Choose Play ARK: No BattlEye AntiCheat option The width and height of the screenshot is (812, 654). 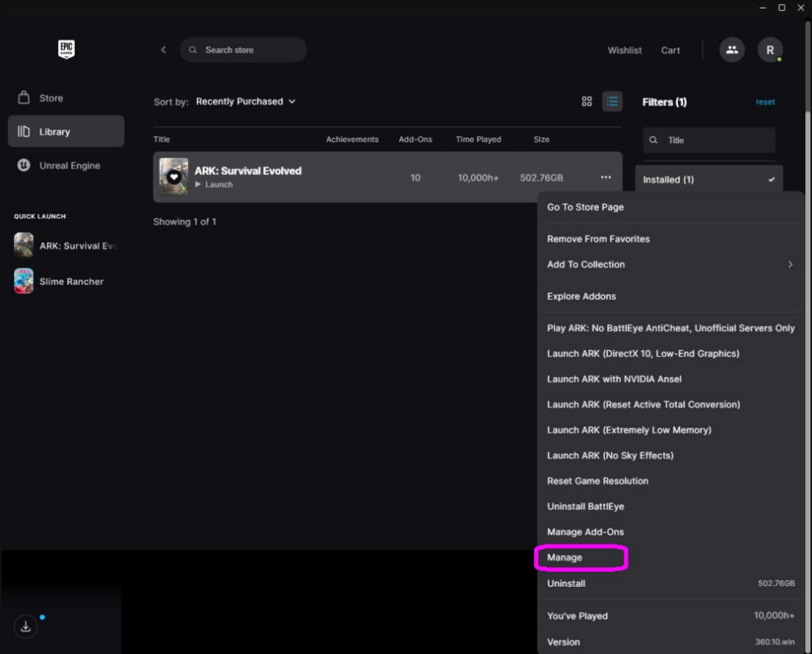[670, 328]
